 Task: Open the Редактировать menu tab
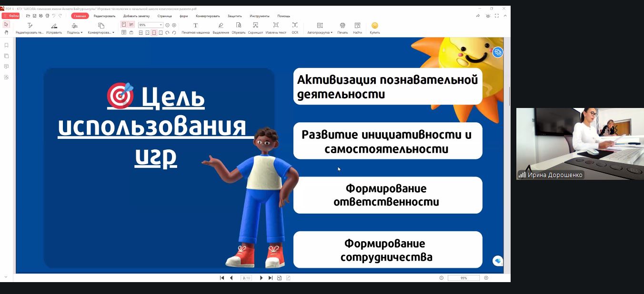click(x=104, y=16)
